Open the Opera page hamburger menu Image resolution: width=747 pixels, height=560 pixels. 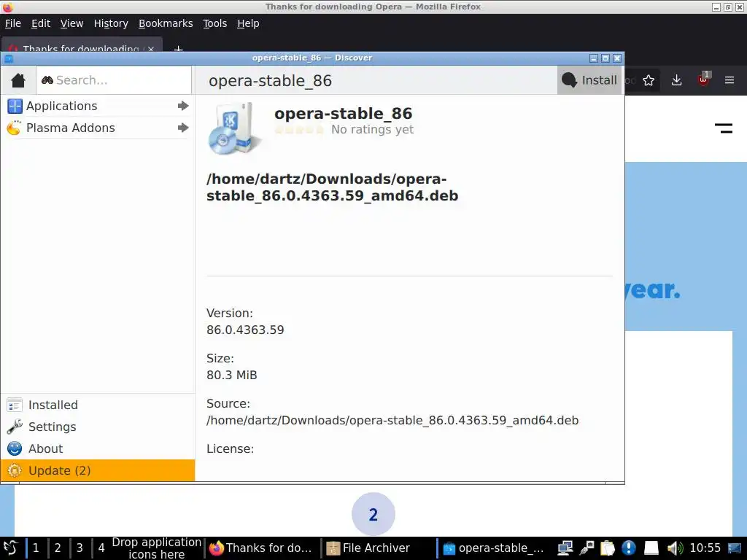pos(723,128)
